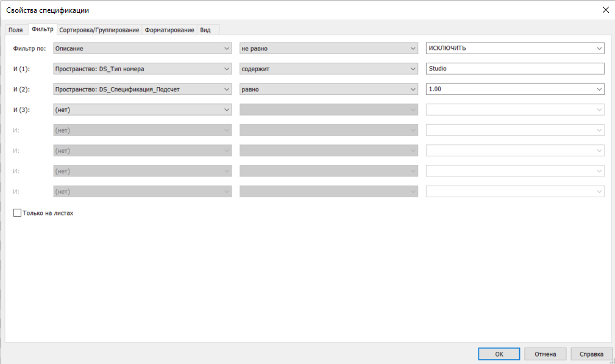The width and height of the screenshot is (615, 364).
Task: Open the 'равно' operator dropdown
Action: click(329, 89)
